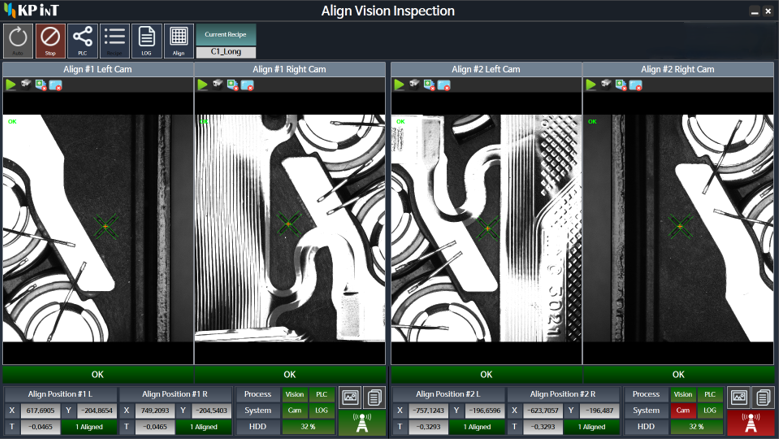Open the Align grid icon
The height and width of the screenshot is (439, 779).
(179, 41)
